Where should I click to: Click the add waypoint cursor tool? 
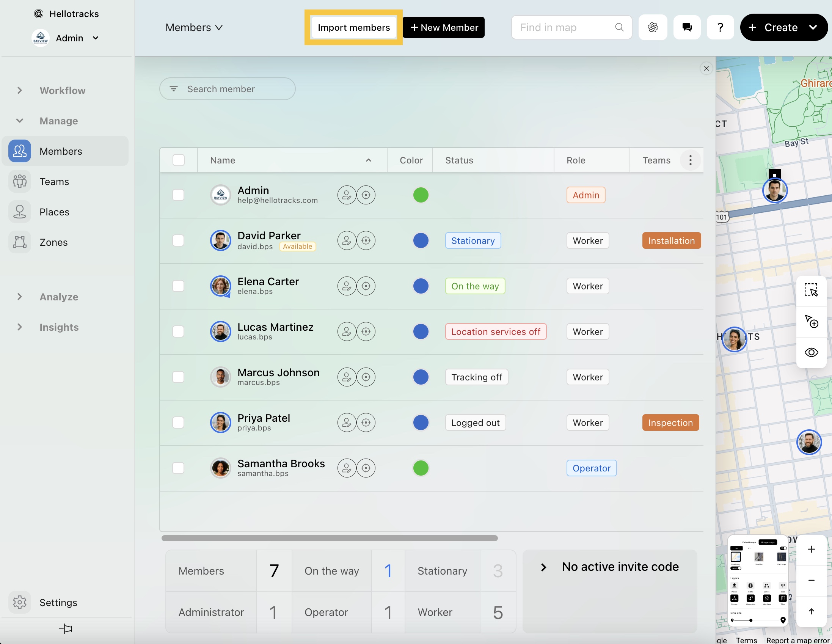point(811,321)
